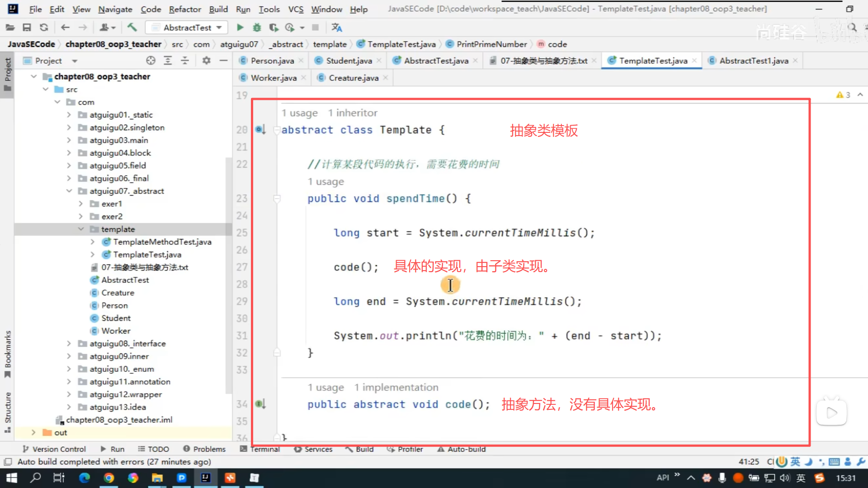Viewport: 868px width, 488px height.
Task: Click the green Run button in toolbar
Action: coord(240,28)
